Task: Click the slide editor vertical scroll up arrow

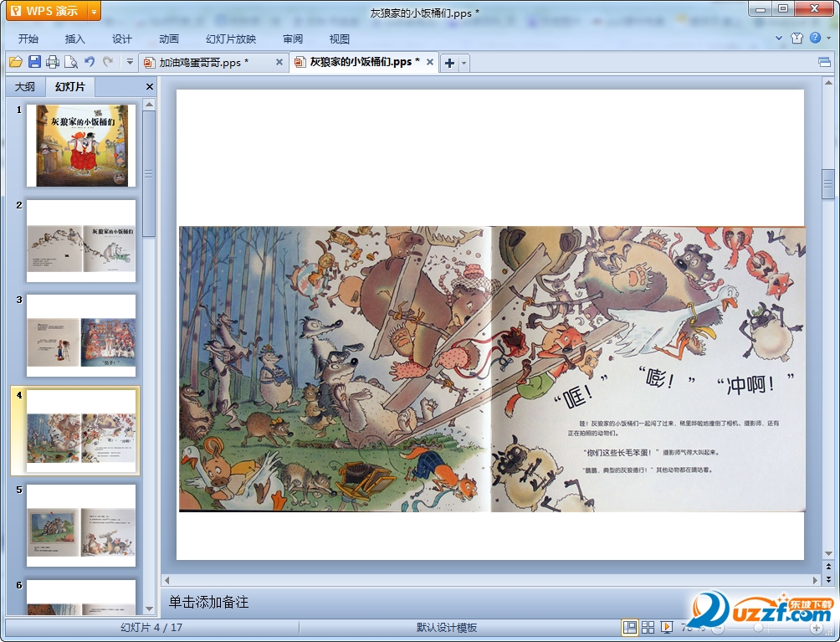Action: click(x=828, y=83)
